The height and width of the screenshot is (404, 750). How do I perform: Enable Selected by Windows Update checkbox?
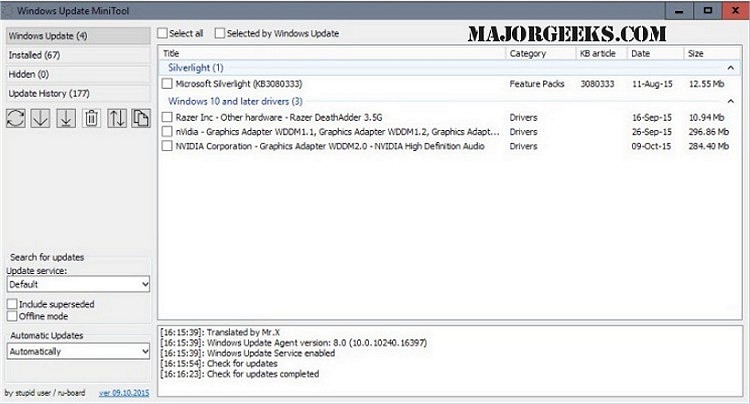220,33
